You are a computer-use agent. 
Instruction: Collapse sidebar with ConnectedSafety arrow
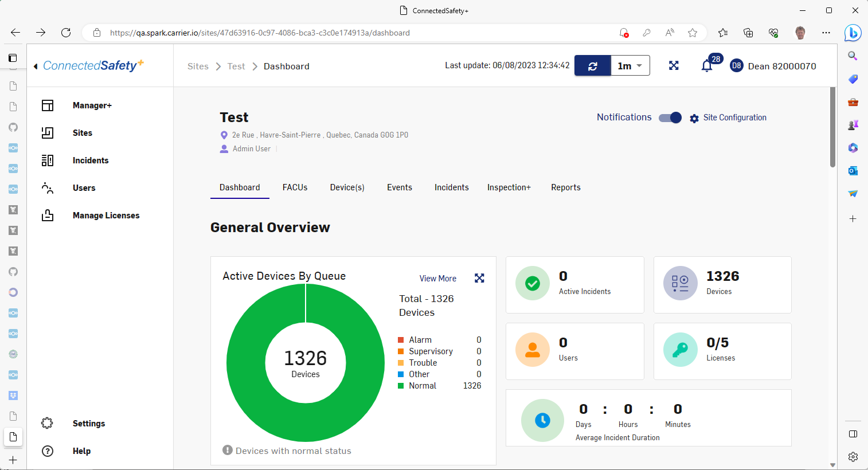click(36, 66)
